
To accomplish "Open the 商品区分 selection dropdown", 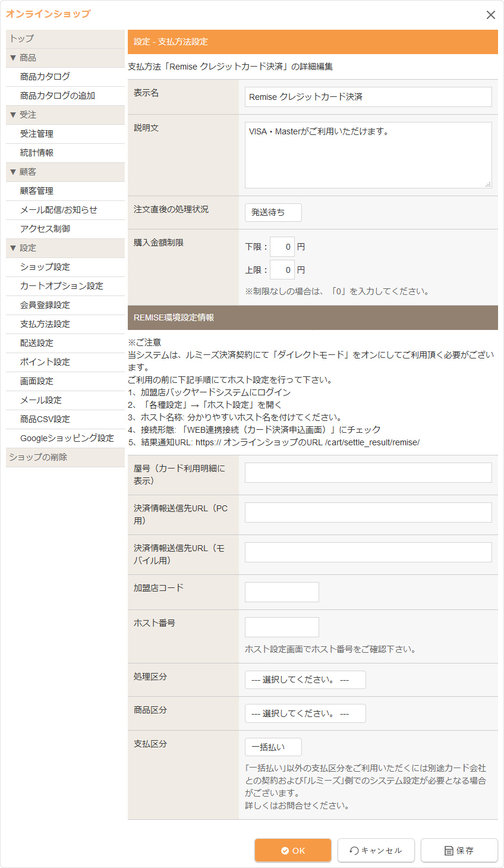I will tap(305, 713).
